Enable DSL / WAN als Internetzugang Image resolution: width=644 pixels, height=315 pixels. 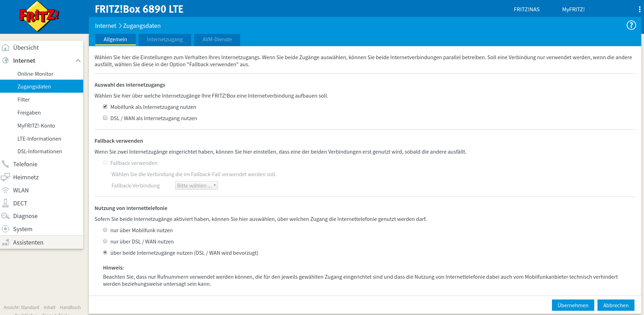[105, 118]
